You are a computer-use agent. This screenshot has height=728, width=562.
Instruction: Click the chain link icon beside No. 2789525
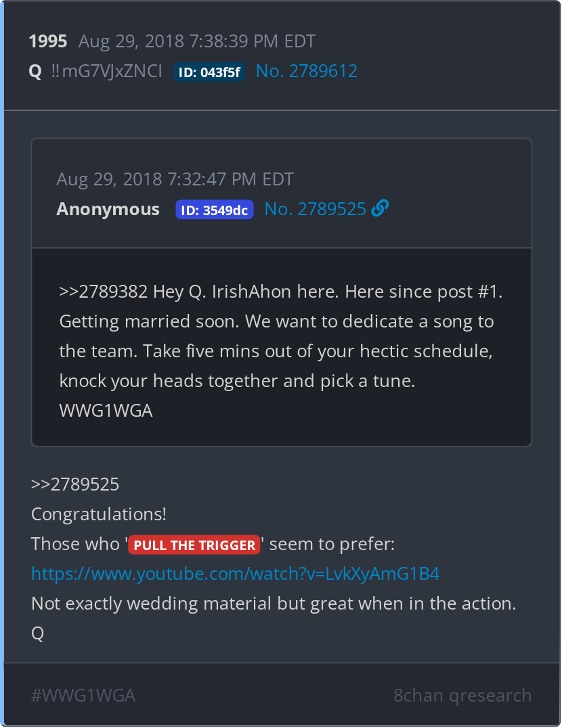click(380, 208)
